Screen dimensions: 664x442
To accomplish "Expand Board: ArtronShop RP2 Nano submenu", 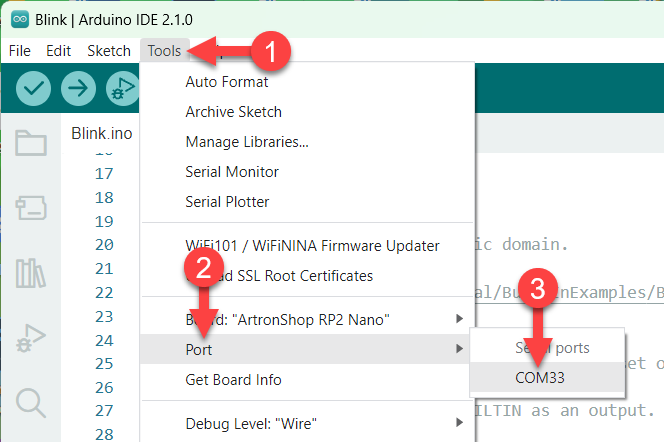I will (x=307, y=319).
